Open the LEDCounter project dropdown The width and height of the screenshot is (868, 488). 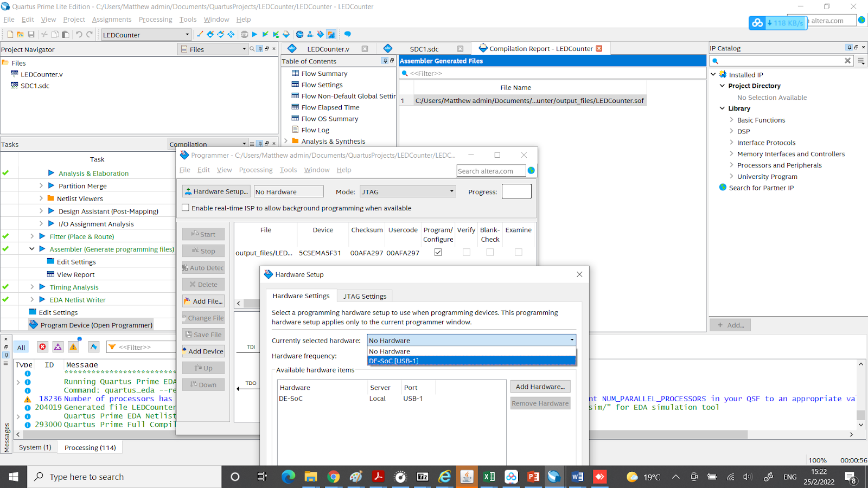(x=146, y=35)
